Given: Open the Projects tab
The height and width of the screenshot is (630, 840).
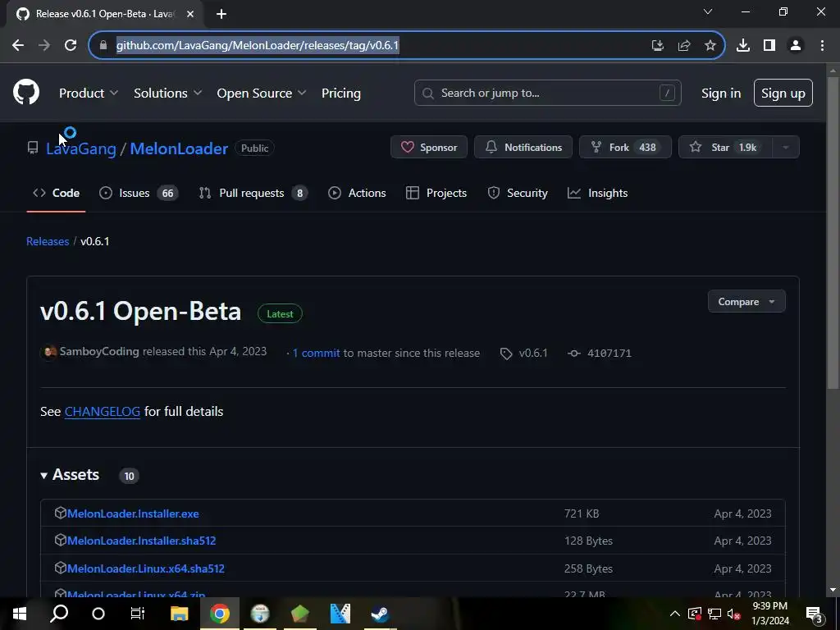Looking at the screenshot, I should point(436,193).
